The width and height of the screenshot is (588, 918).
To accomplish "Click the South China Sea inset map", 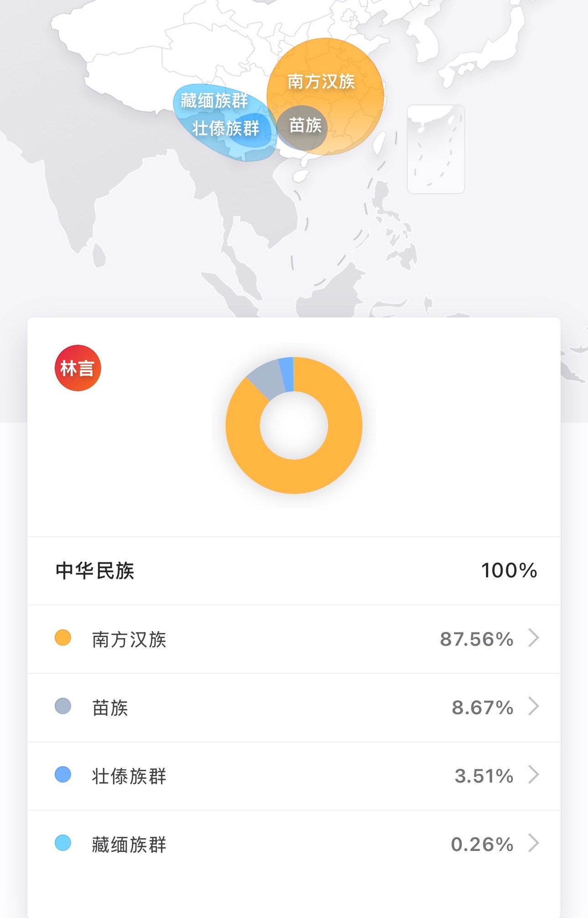I will coord(435,149).
